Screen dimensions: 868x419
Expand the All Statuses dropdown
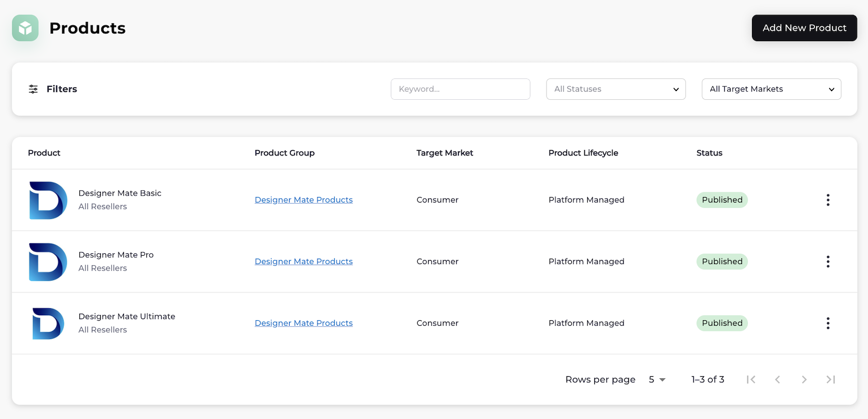click(616, 89)
